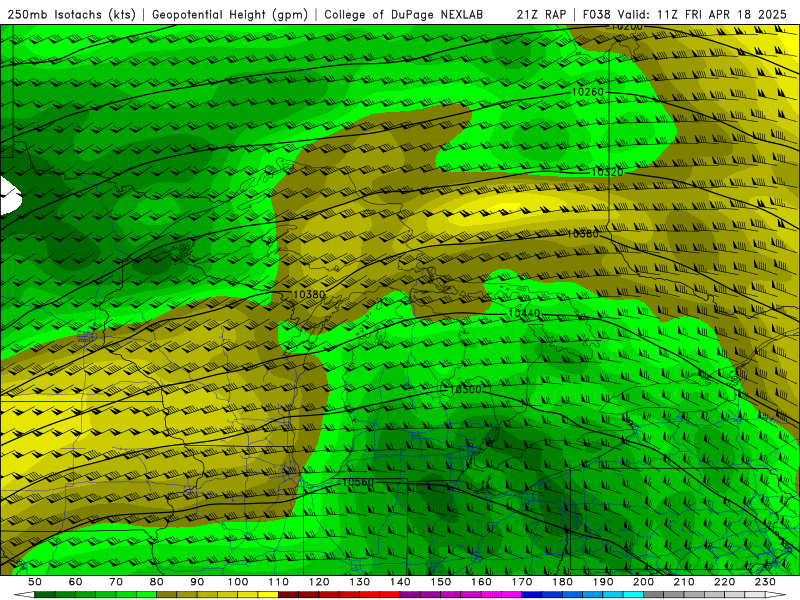800x600 pixels.
Task: Click the 21Z RAP model run text
Action: [x=541, y=15]
